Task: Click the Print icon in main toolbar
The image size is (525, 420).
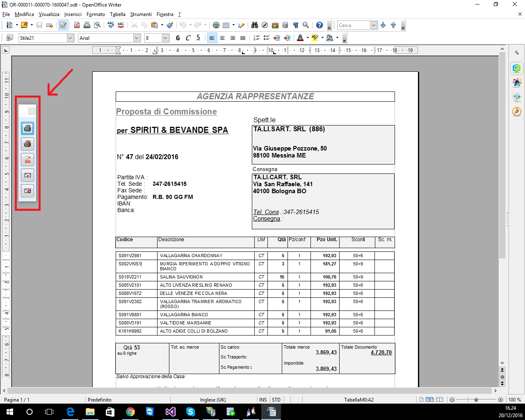Action: point(87,25)
